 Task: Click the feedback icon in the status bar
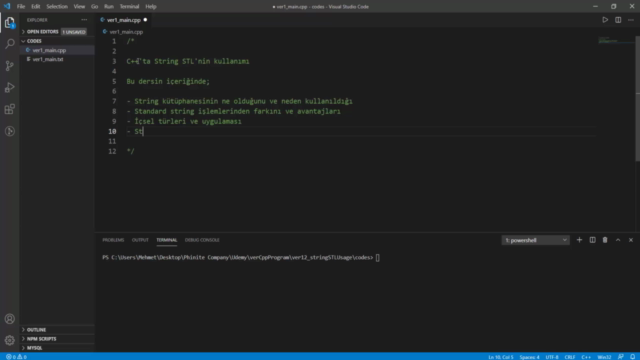620,357
